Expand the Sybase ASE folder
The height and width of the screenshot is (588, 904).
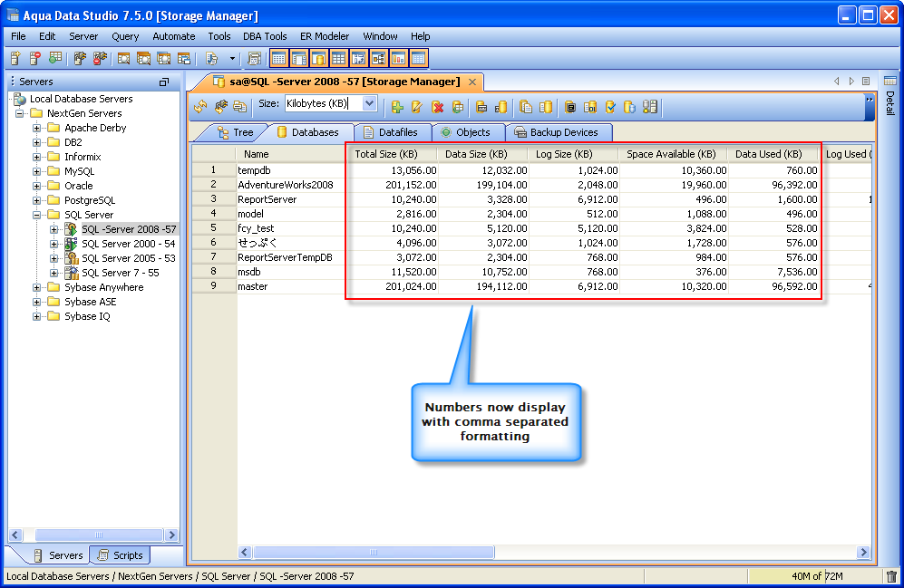[x=36, y=302]
